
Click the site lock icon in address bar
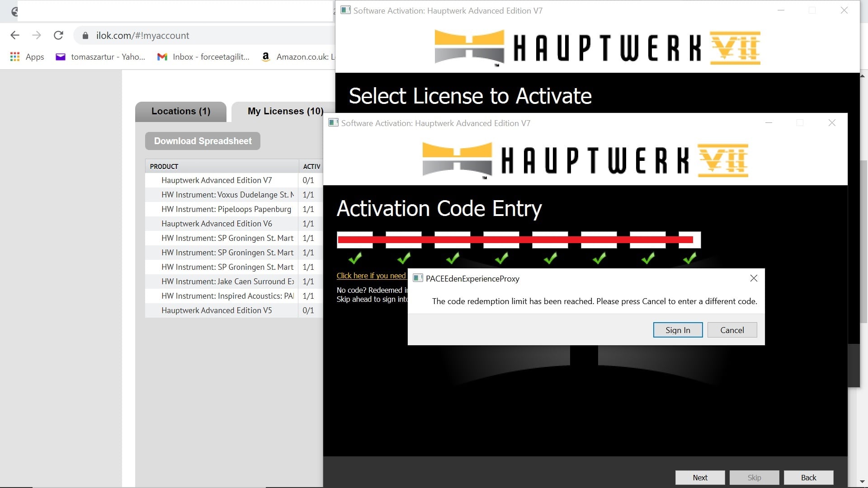[85, 35]
